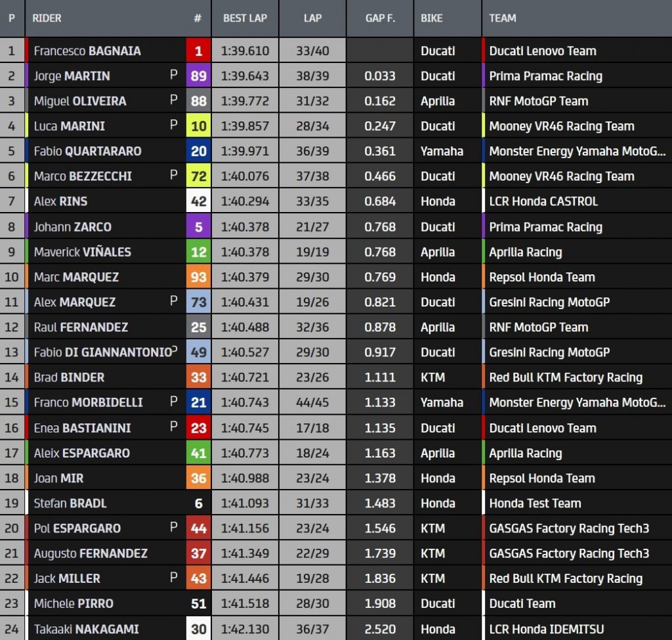Click the LCR Honda CASTROL team name
Image resolution: width=672 pixels, height=640 pixels.
tap(543, 202)
